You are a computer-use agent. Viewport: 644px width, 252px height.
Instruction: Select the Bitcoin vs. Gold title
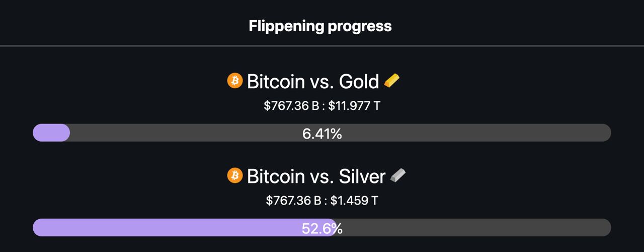[313, 81]
